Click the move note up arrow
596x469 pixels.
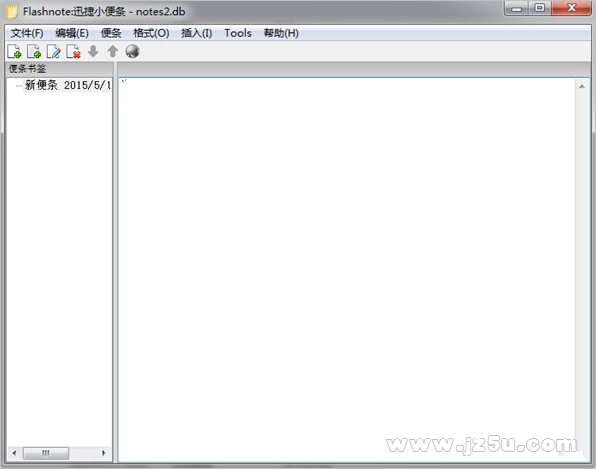(x=113, y=51)
